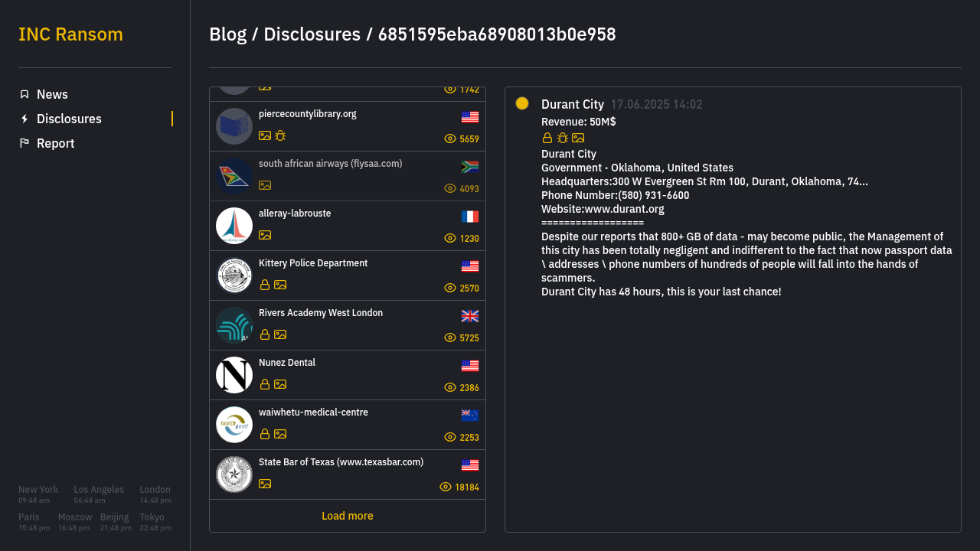
Task: Click the New York clock in sidebar
Action: pos(38,494)
